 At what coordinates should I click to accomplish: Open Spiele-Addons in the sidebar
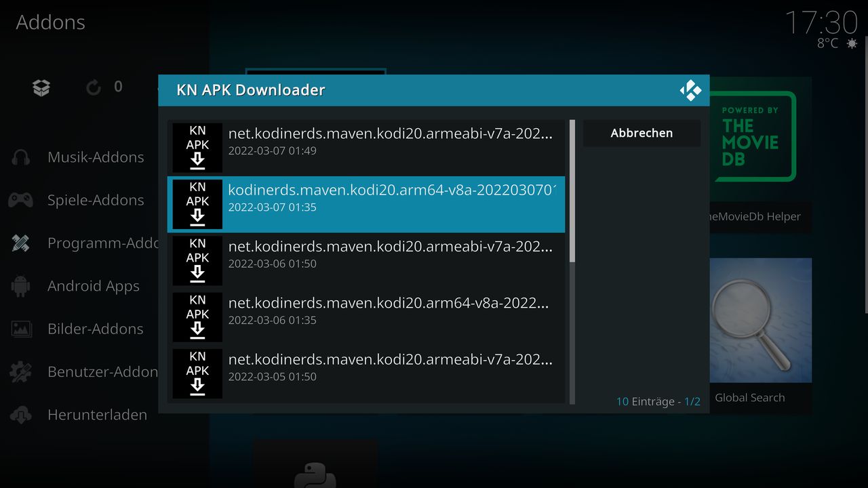[96, 200]
